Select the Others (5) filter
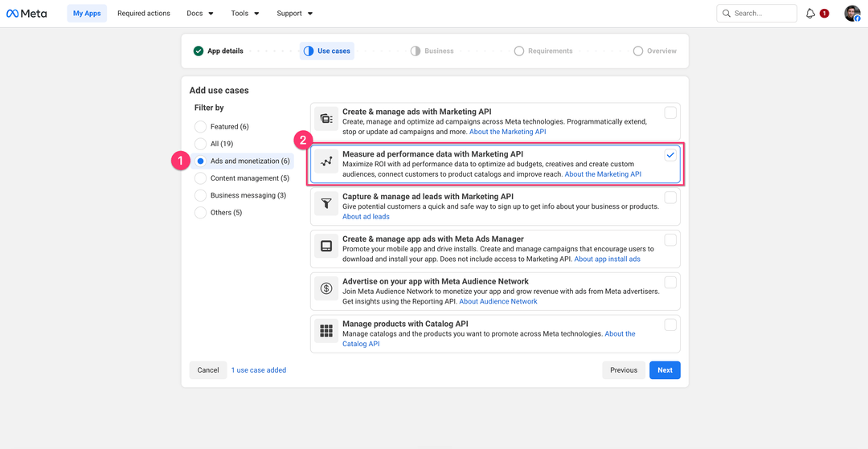 point(200,212)
